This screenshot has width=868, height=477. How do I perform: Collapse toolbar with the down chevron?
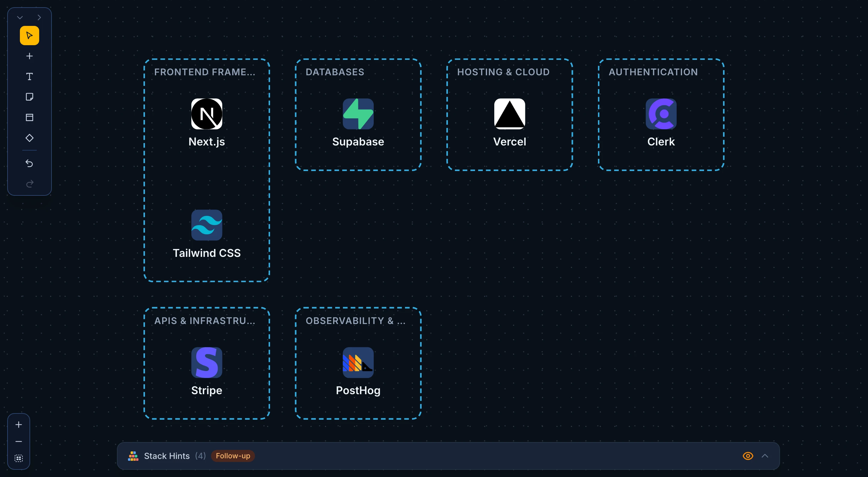(x=20, y=17)
